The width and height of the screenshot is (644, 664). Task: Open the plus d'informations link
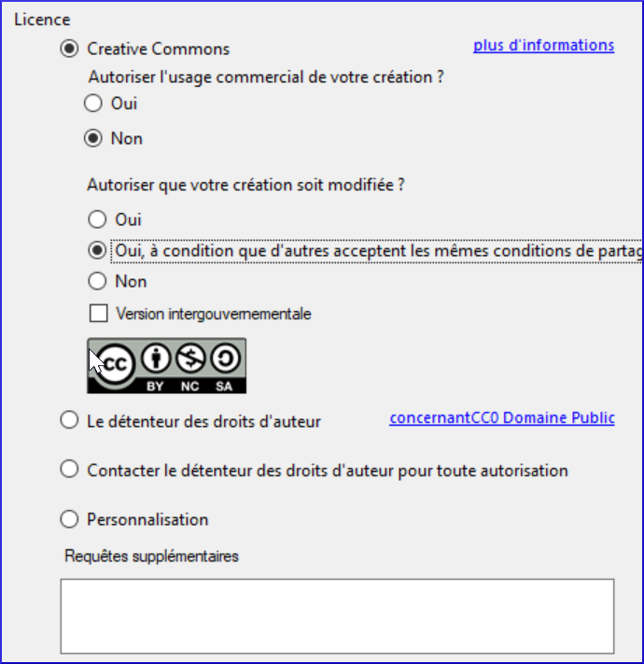tap(543, 45)
